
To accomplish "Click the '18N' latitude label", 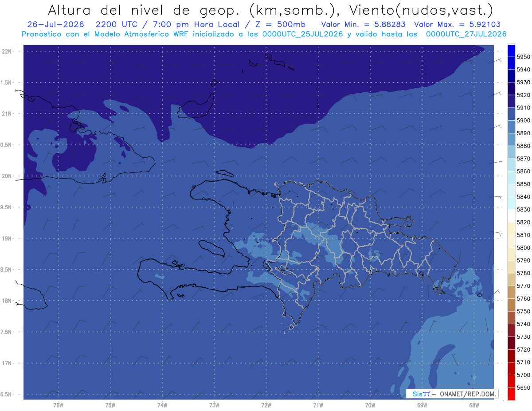I will point(7,301).
